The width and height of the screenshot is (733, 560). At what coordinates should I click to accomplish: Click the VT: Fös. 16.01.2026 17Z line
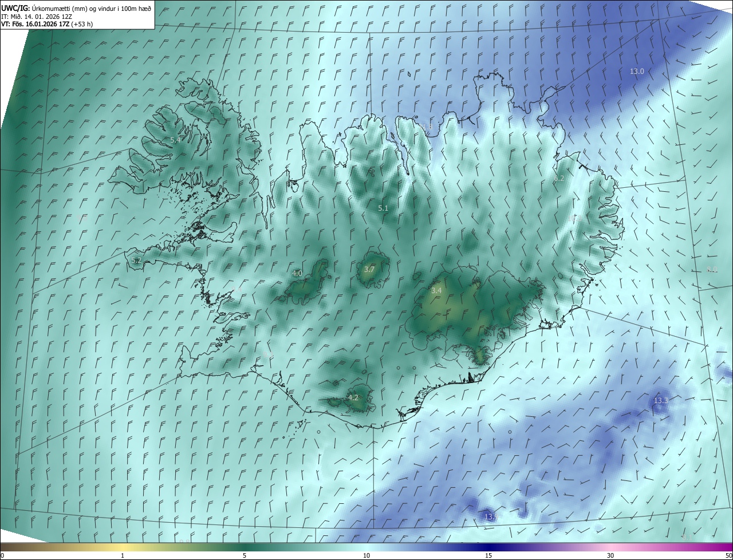(x=47, y=24)
